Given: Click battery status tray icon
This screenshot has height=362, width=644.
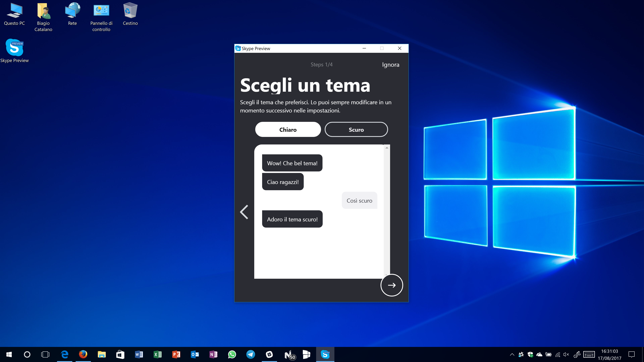Looking at the screenshot, I should coord(549,354).
